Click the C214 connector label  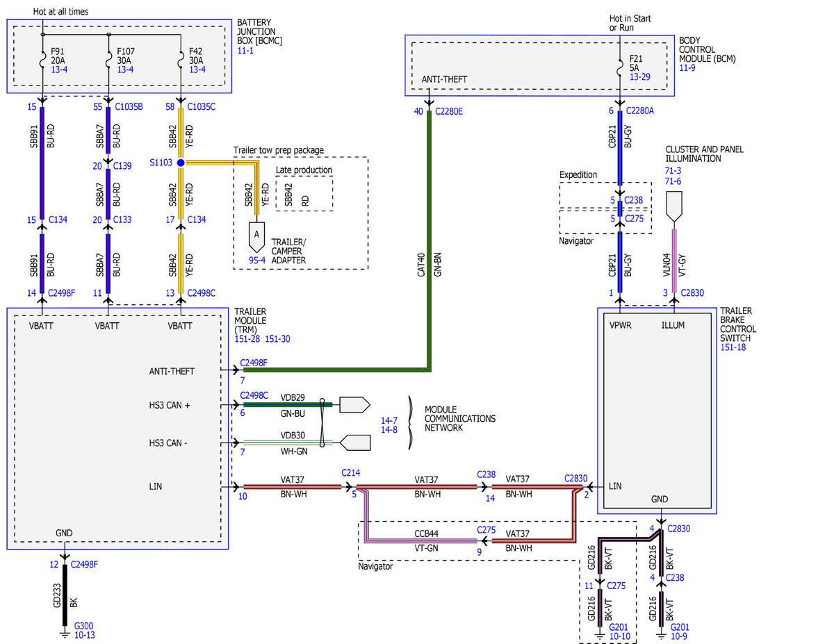350,472
